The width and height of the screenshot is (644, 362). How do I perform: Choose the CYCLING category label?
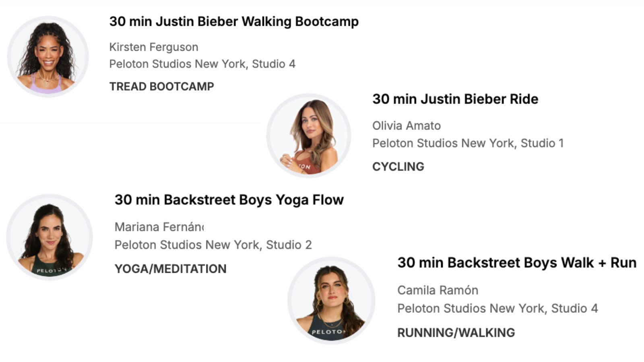pos(398,167)
